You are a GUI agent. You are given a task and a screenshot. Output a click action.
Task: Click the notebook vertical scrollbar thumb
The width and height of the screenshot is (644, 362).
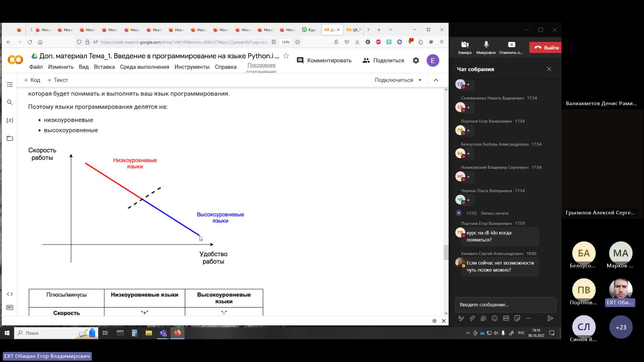tap(446, 252)
